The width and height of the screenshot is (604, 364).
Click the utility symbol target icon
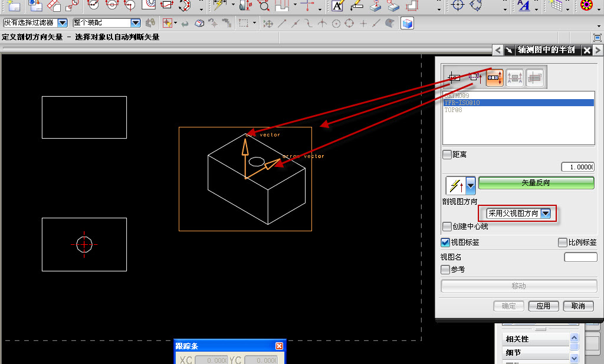[x=458, y=5]
